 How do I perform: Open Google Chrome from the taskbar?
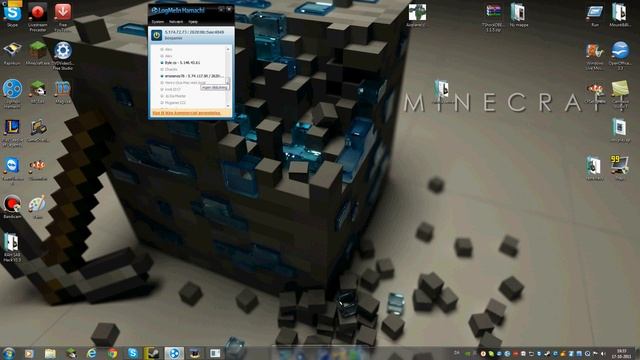click(112, 353)
